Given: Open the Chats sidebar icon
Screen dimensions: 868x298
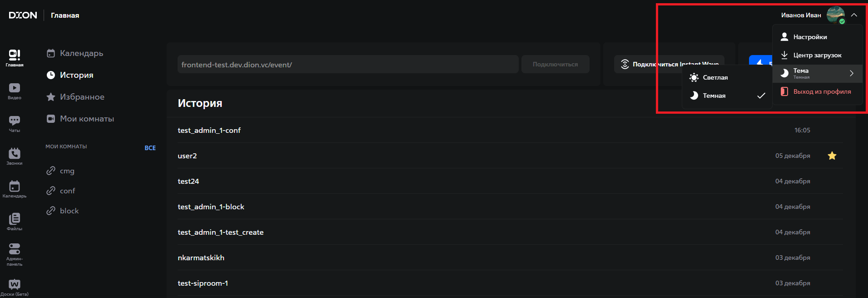Looking at the screenshot, I should click(x=15, y=123).
